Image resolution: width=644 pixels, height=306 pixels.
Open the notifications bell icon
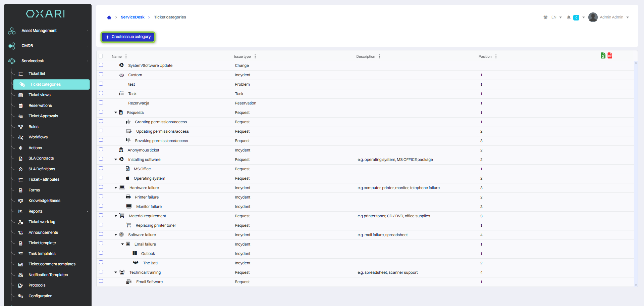(569, 17)
